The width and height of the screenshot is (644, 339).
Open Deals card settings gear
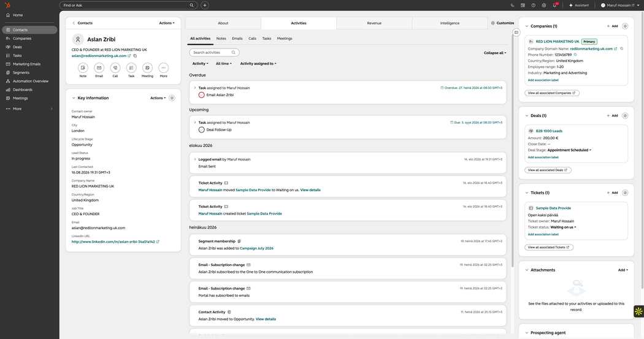(x=625, y=116)
